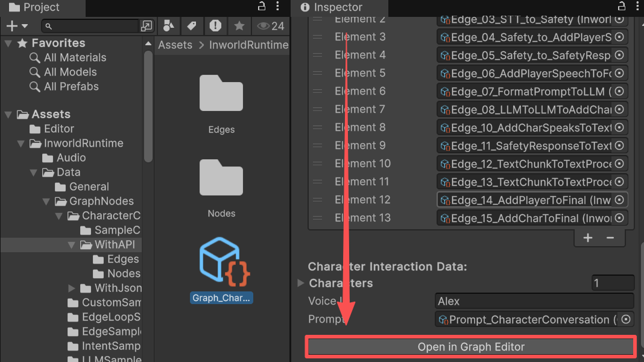Add a new element with the plus button
Viewport: 644px width, 362px height.
tap(588, 238)
